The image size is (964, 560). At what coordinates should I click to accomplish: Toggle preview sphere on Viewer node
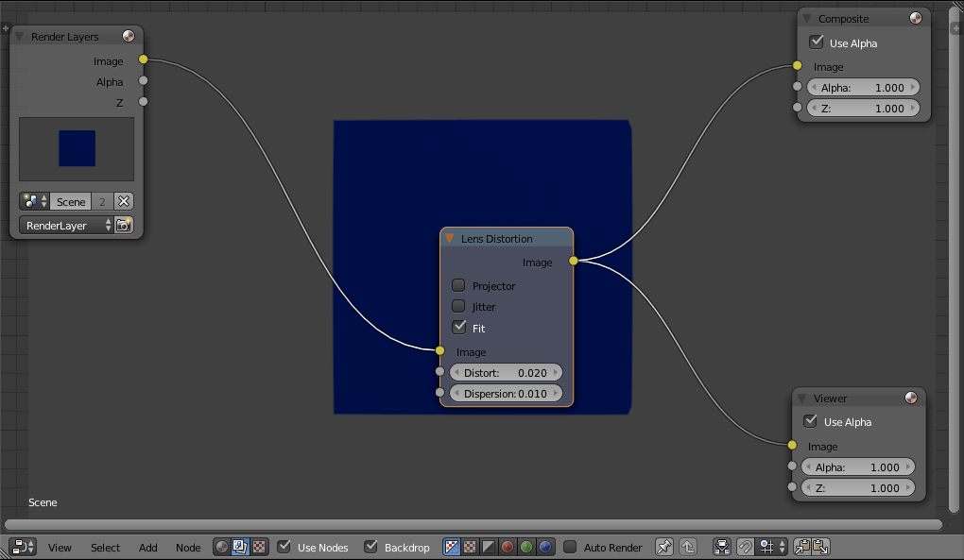click(911, 398)
